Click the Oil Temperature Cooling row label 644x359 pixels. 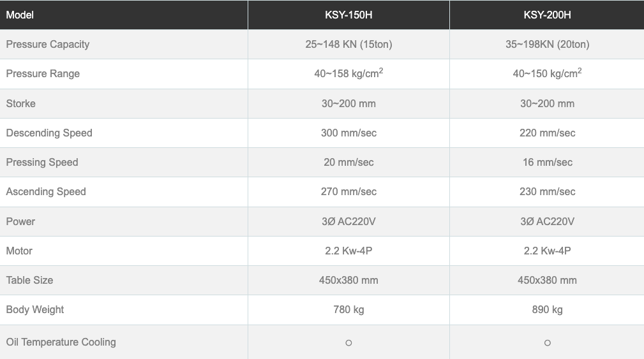tap(61, 342)
